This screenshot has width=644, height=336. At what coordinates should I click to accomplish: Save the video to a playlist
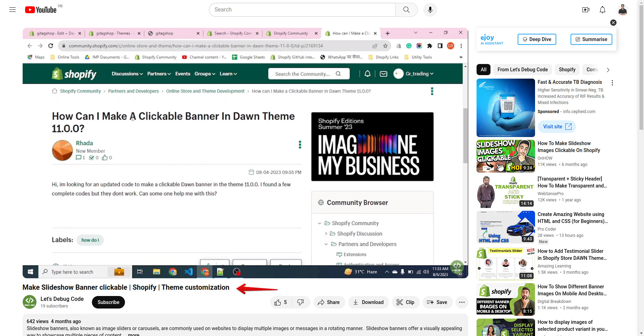437,302
